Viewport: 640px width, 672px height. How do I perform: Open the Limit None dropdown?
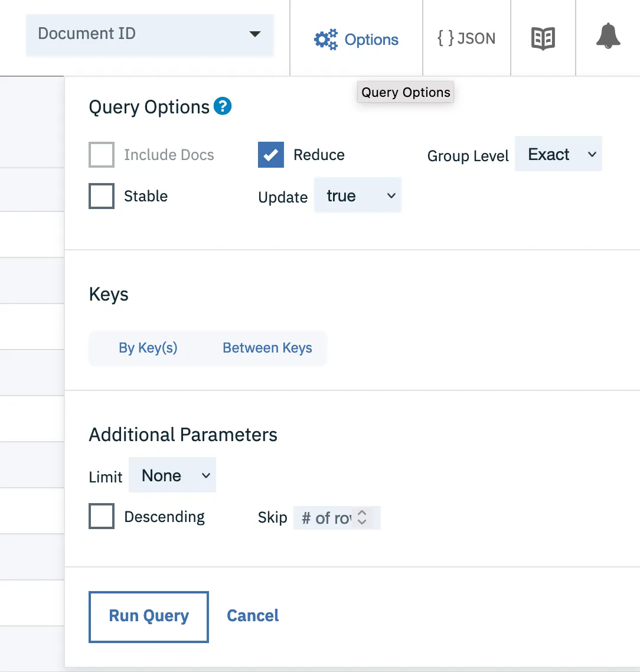[x=172, y=475]
